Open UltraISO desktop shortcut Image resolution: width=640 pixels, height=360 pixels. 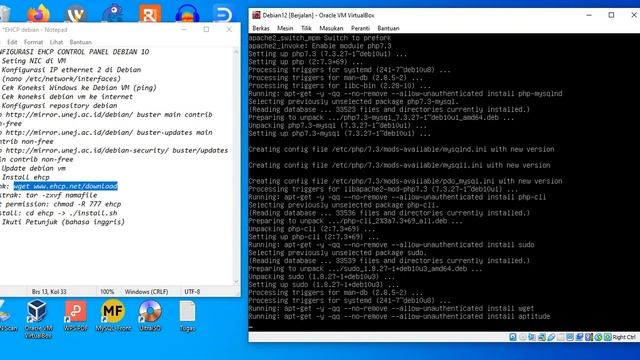click(150, 315)
